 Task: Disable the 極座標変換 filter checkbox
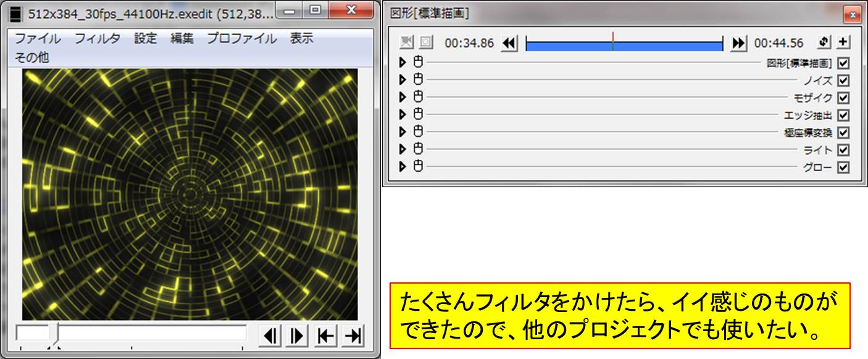(843, 132)
